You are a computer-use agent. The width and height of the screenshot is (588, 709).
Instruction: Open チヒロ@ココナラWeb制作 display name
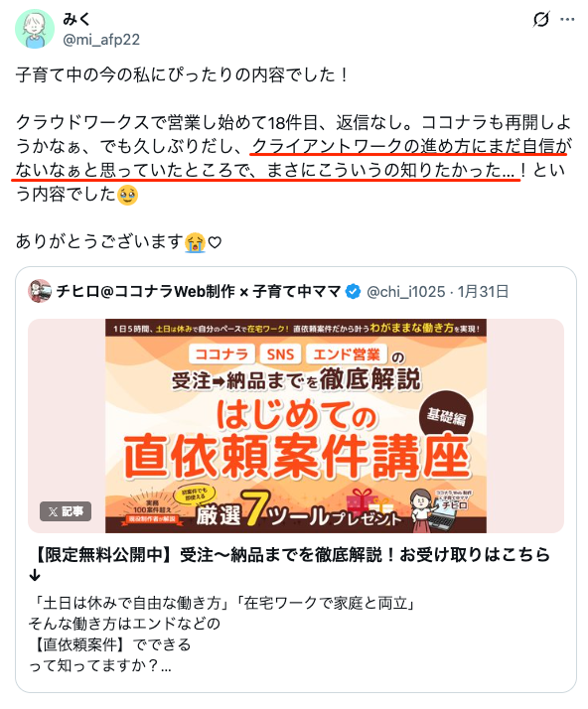(x=199, y=292)
